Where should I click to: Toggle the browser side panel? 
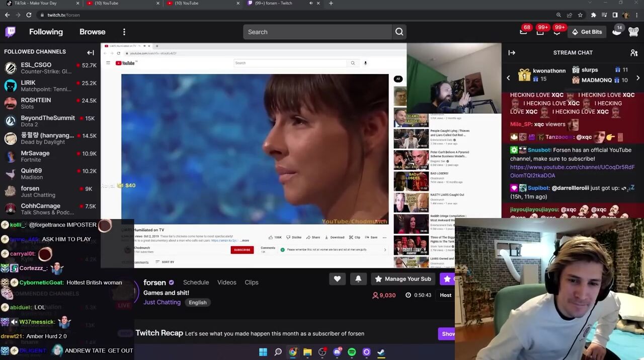coord(615,15)
